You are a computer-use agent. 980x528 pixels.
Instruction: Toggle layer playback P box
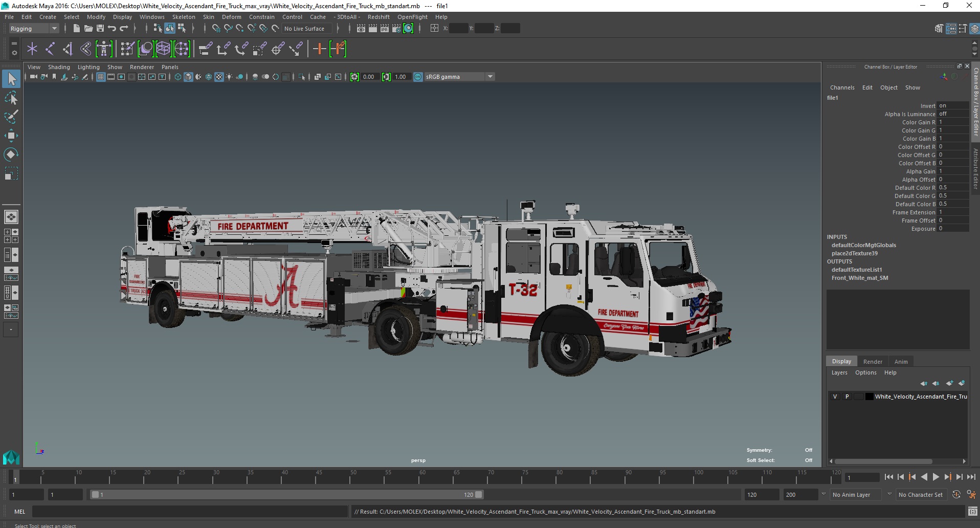tap(847, 397)
